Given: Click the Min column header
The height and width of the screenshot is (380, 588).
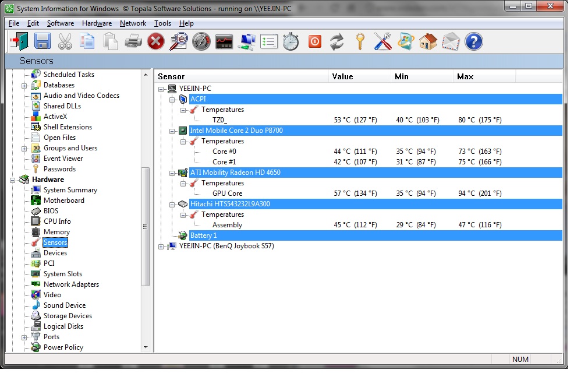Looking at the screenshot, I should (x=422, y=76).
